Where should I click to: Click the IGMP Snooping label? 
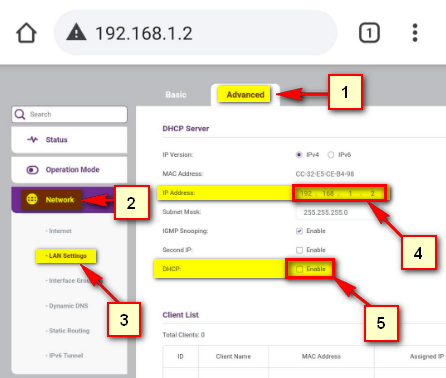point(185,231)
